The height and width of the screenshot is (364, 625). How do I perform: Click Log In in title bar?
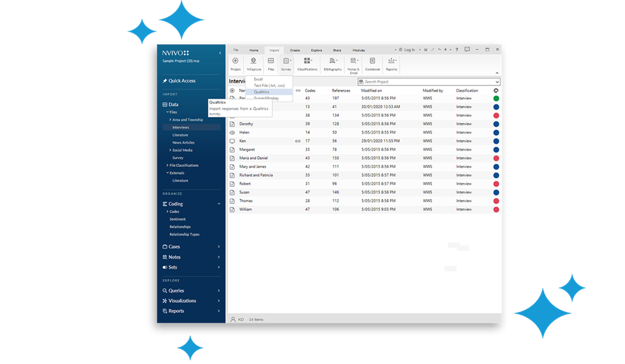click(x=407, y=50)
